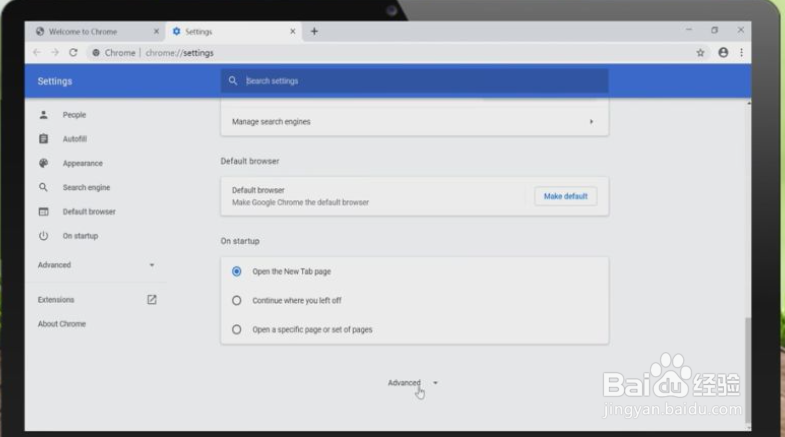785x437 pixels.
Task: Close the Settings tab
Action: pyautogui.click(x=293, y=31)
